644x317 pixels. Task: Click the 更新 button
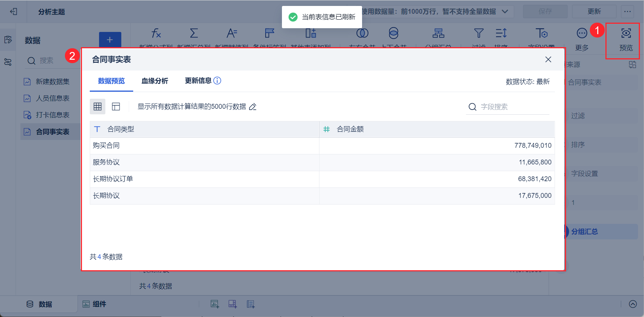[x=594, y=12]
